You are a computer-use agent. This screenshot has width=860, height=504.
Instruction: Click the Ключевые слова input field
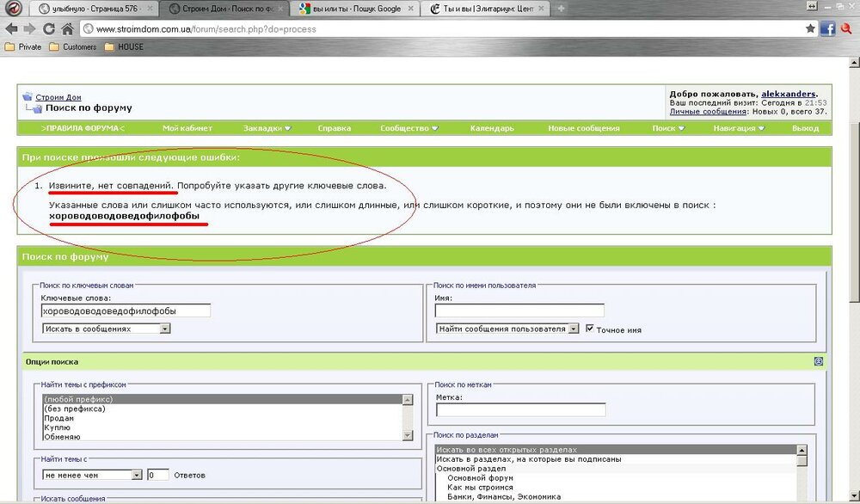pyautogui.click(x=126, y=311)
